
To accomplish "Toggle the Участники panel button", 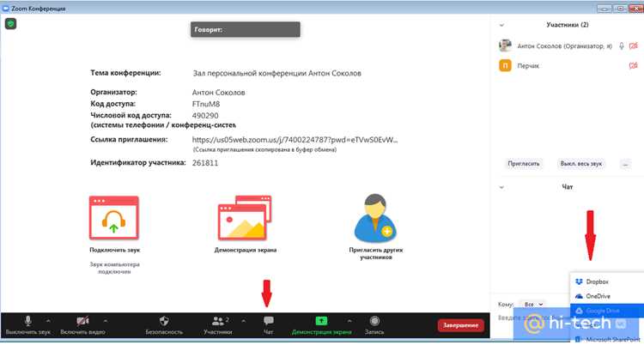I will (218, 321).
